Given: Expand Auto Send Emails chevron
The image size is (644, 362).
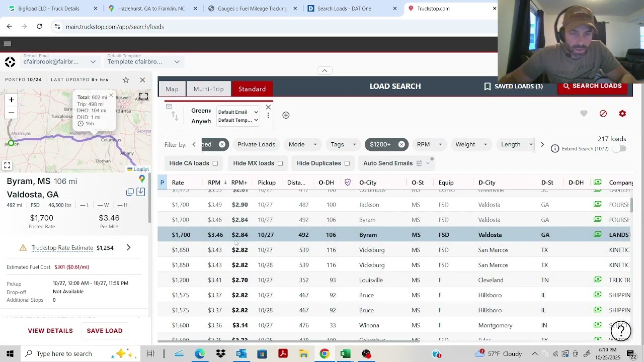Looking at the screenshot, I should click(428, 163).
